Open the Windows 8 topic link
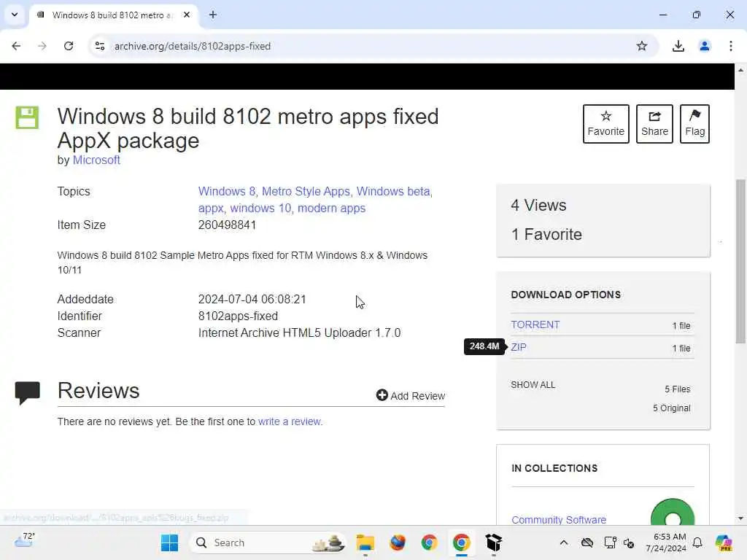747x560 pixels. (227, 192)
